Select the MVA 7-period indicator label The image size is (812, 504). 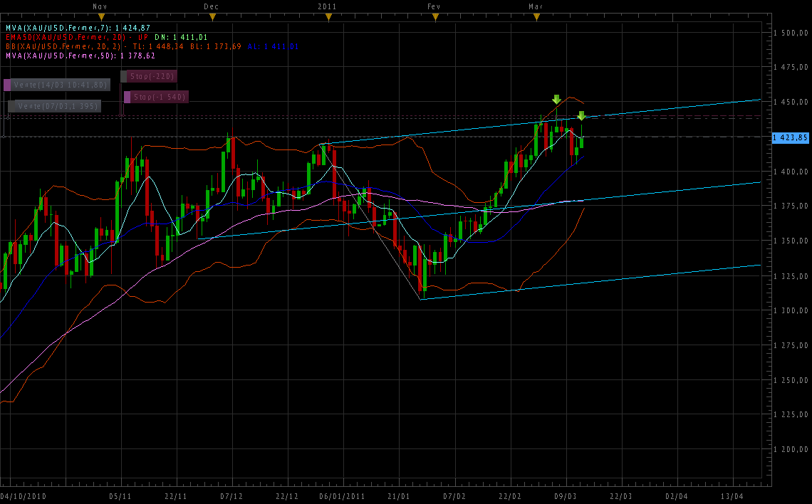click(77, 28)
